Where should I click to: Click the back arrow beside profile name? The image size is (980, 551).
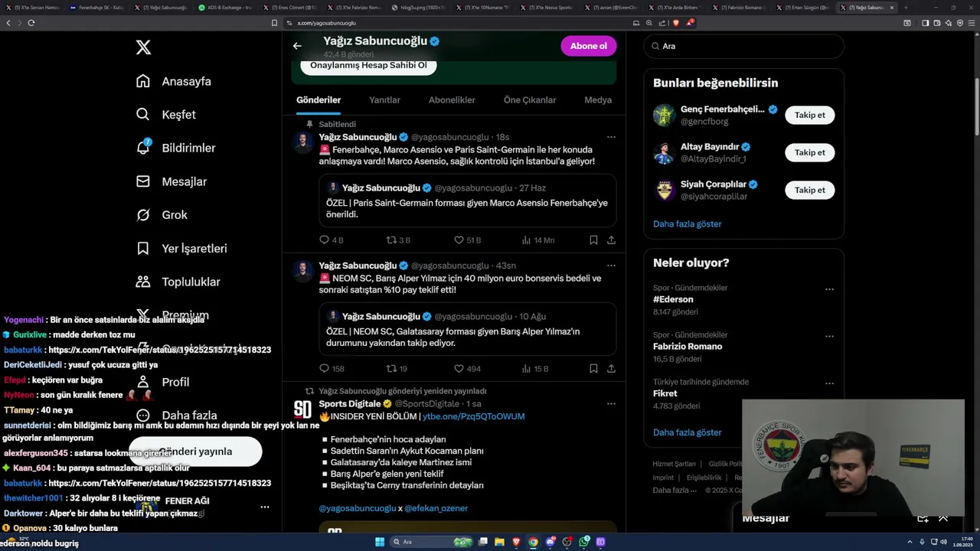pyautogui.click(x=297, y=46)
